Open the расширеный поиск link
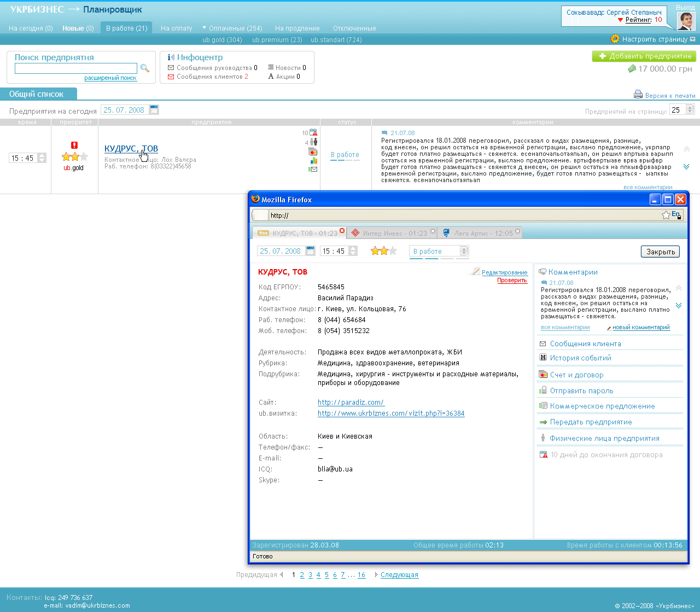The image size is (700, 612). 110,78
